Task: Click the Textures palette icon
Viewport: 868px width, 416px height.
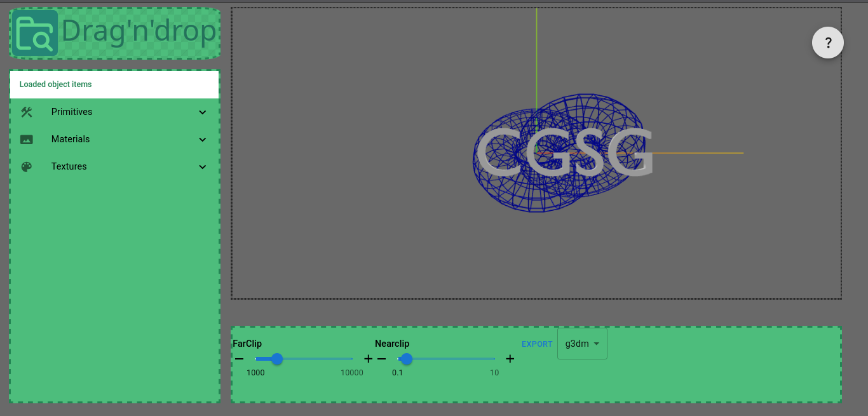Action: tap(27, 166)
